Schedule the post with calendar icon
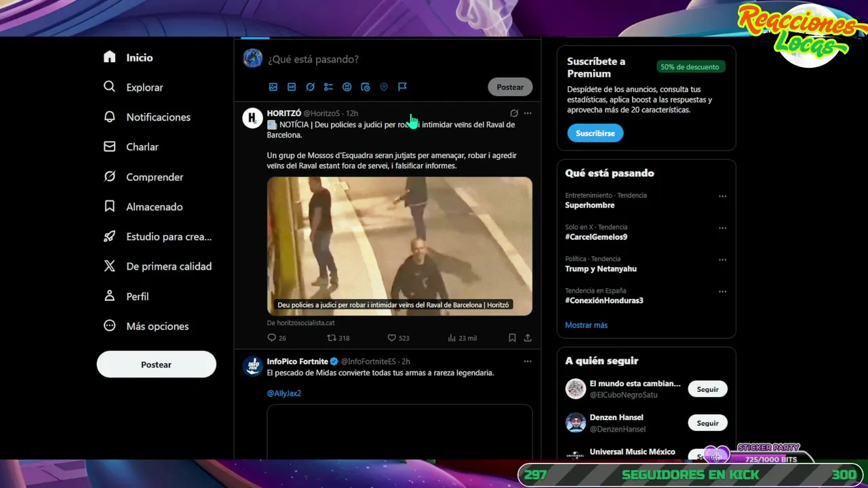Image resolution: width=868 pixels, height=488 pixels. 366,87
